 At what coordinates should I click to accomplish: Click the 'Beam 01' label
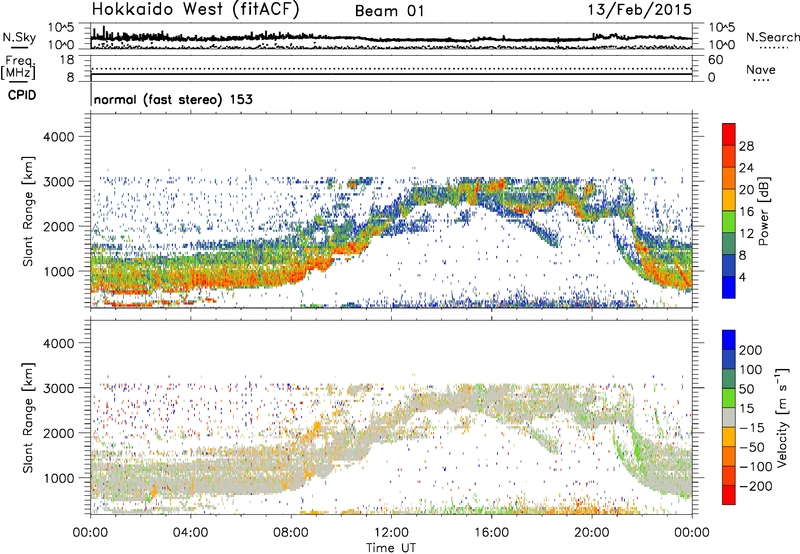point(389,11)
